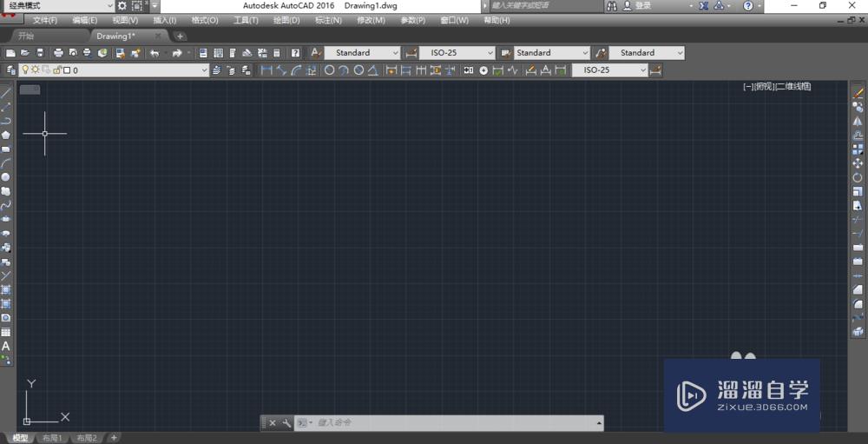This screenshot has height=444, width=868.
Task: Add a new layout with plus
Action: tap(114, 437)
